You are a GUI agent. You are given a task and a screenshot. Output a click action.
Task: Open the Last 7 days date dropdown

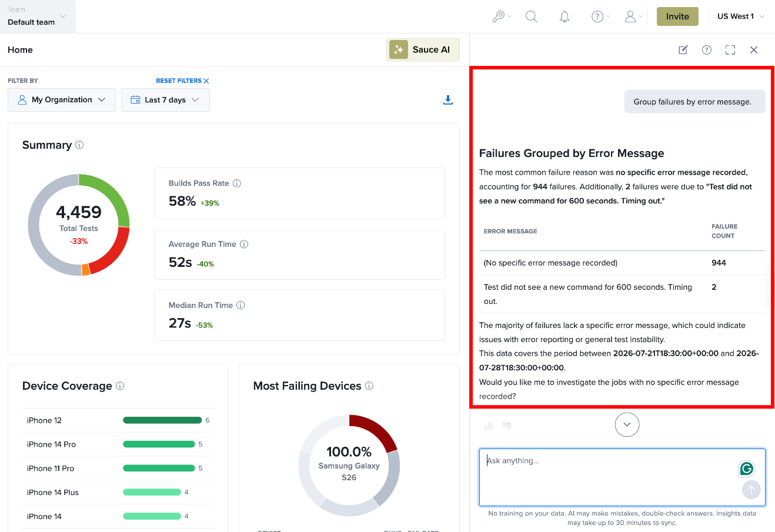click(x=165, y=100)
